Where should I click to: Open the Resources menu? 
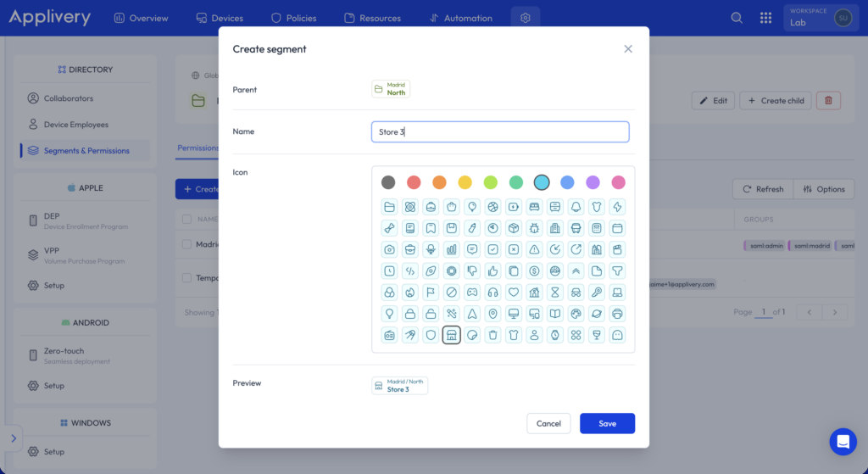373,18
